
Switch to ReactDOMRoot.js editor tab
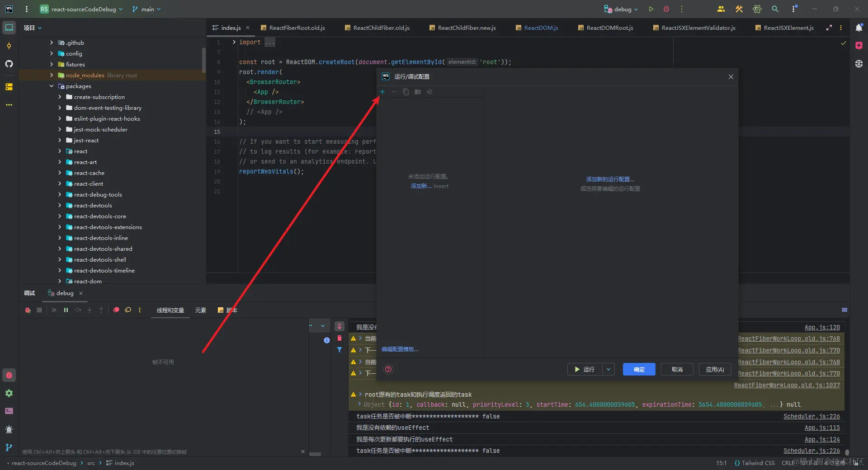click(605, 28)
